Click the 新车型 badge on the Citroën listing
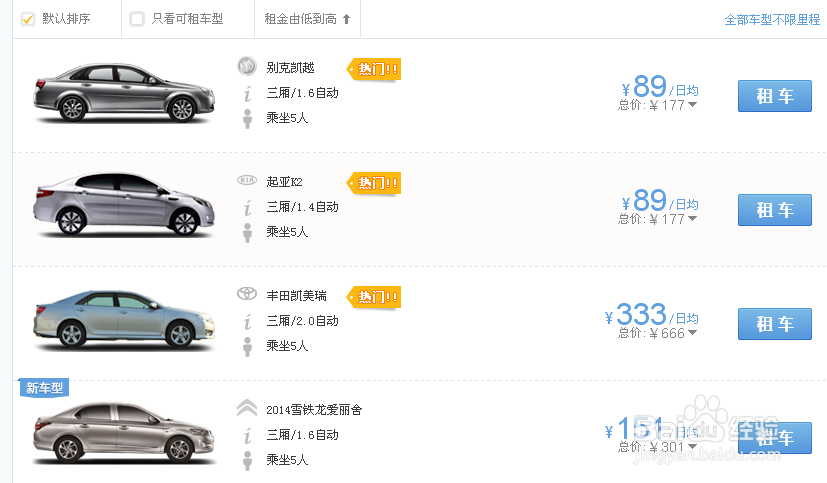 pyautogui.click(x=44, y=388)
